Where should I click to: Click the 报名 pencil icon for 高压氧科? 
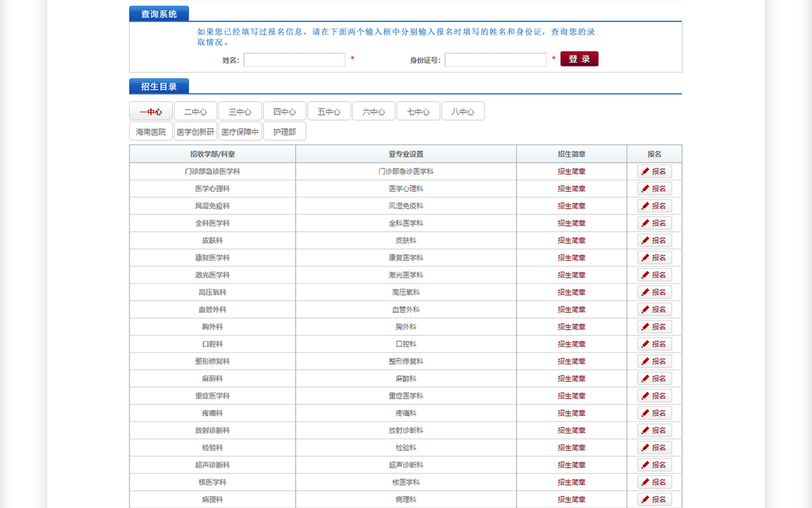coord(645,293)
